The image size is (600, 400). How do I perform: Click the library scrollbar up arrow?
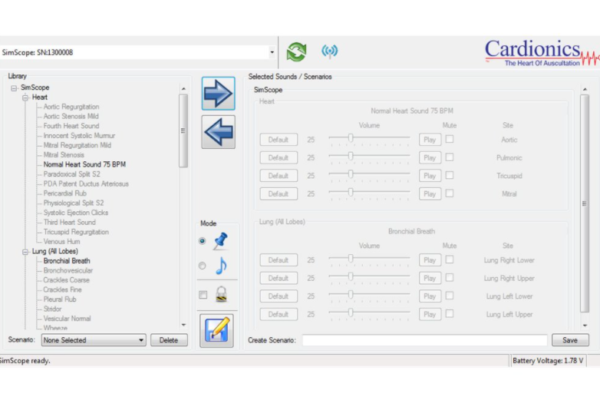tap(183, 88)
